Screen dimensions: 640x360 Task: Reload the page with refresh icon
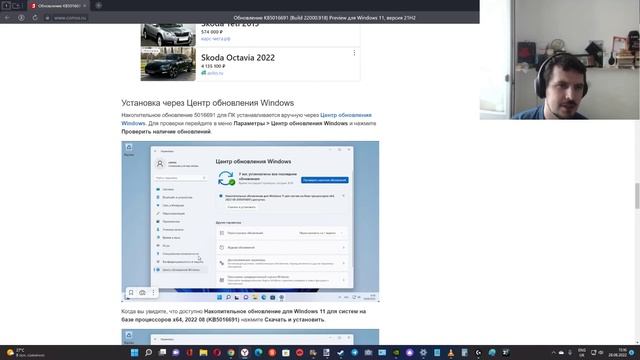click(35, 18)
